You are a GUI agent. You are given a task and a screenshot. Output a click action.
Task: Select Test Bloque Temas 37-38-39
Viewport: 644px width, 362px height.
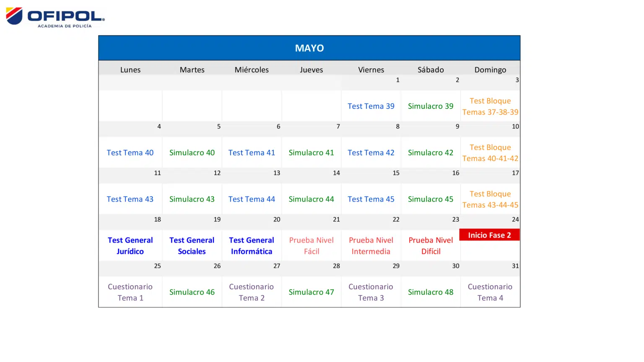(x=490, y=106)
